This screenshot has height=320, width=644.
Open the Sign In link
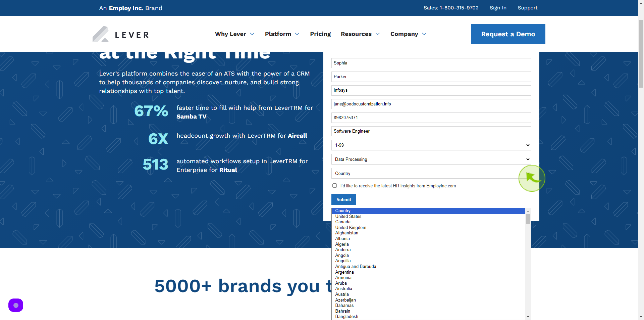tap(498, 8)
